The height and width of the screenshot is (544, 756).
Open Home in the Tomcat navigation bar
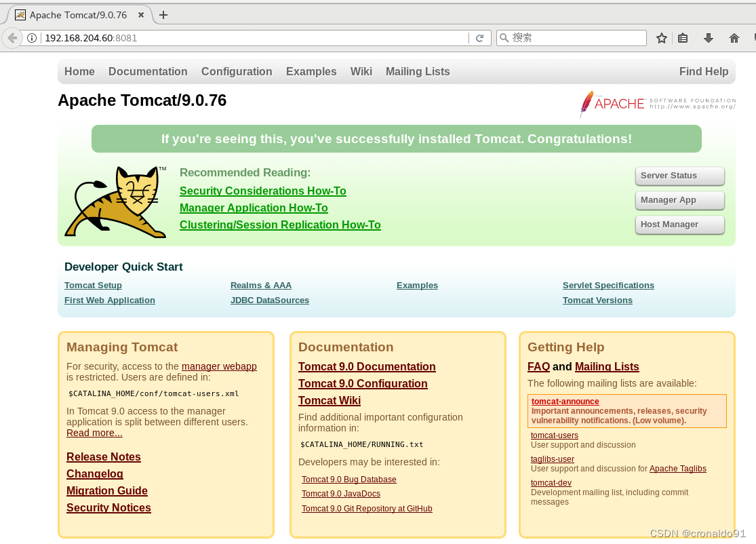point(79,71)
